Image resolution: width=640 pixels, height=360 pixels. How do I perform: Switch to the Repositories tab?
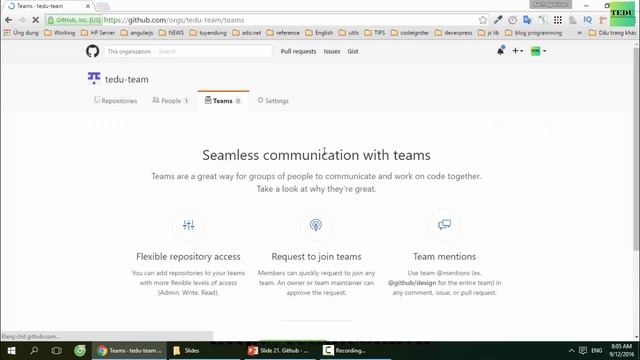(116, 100)
